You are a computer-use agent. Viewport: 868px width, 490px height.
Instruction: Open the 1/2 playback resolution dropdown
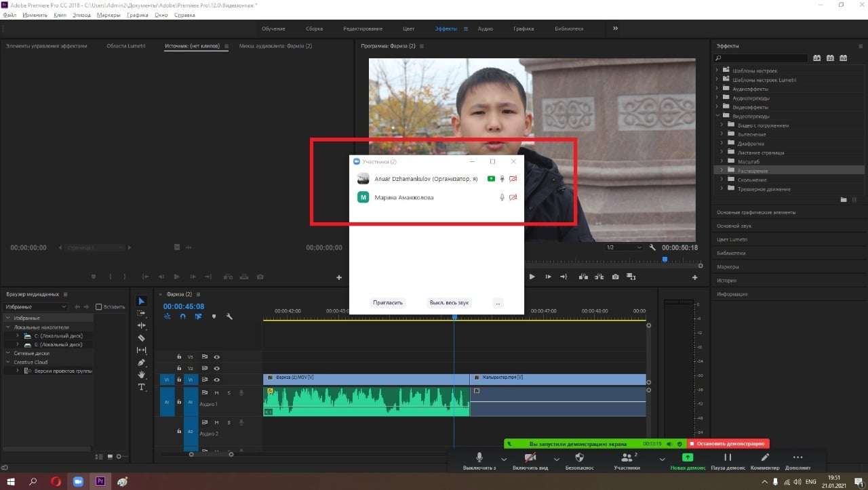[x=623, y=247]
